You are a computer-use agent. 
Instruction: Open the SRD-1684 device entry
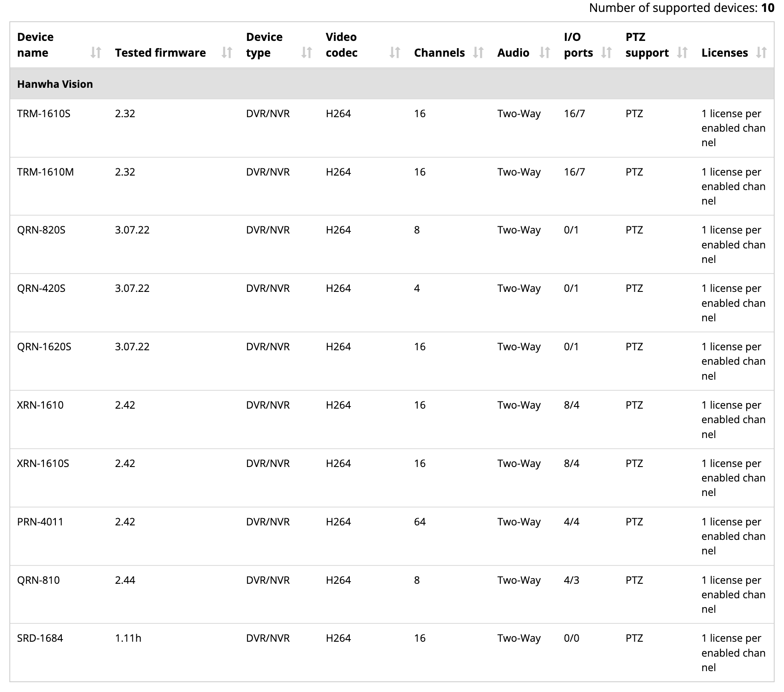point(40,638)
